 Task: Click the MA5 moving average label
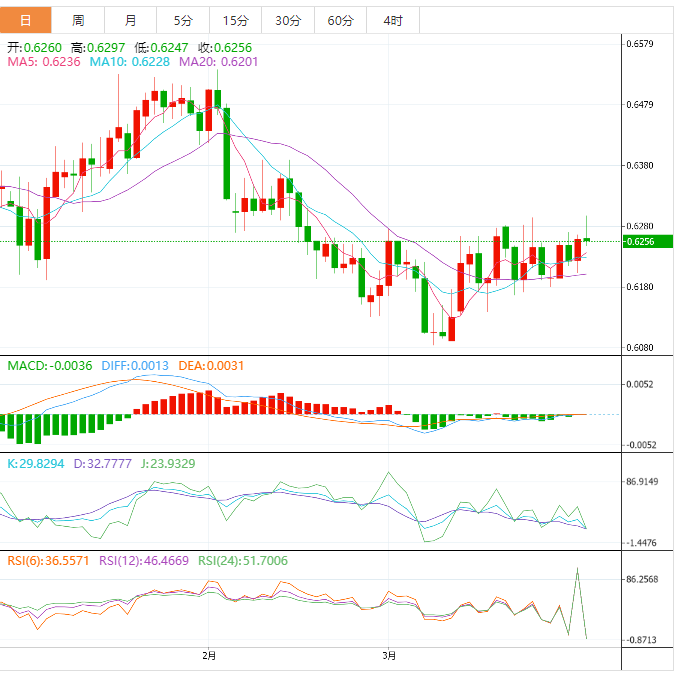tap(44, 62)
